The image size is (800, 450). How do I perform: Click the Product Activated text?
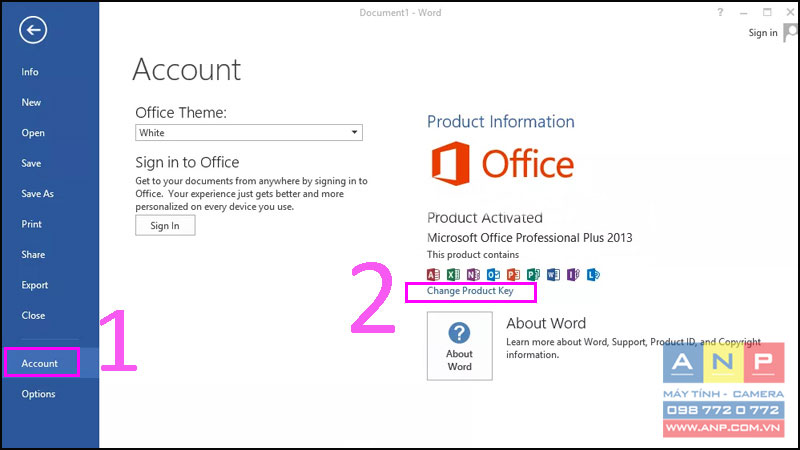coord(485,218)
